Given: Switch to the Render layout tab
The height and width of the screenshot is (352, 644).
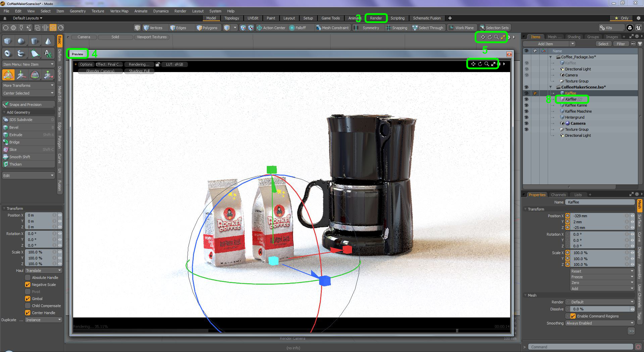Looking at the screenshot, I should pos(376,18).
